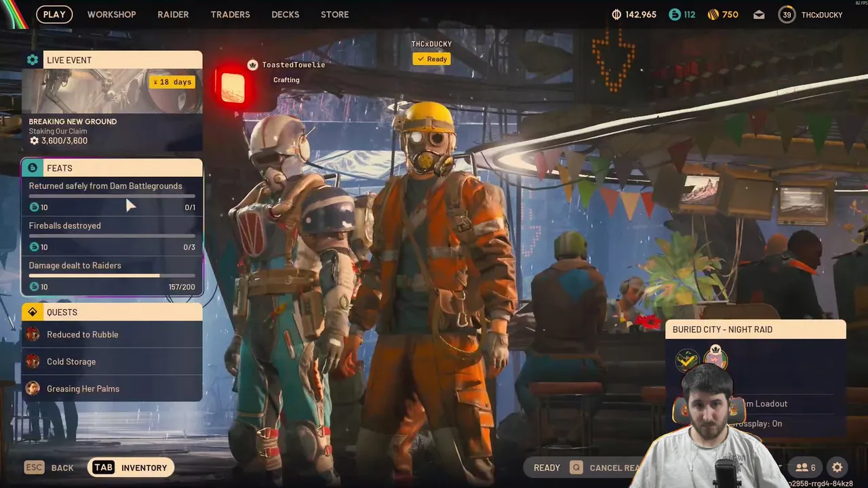The image size is (868, 488).
Task: Click the 157/200 feat counter
Action: (182, 287)
